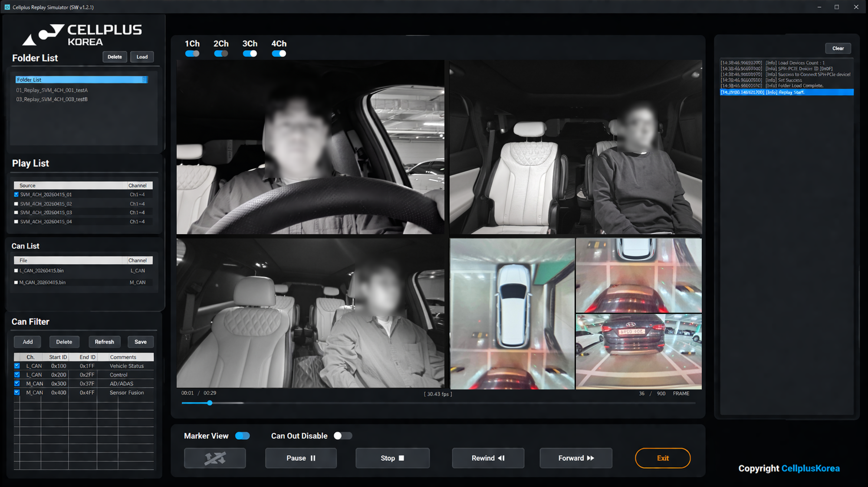Enable Can Out Disable switch

click(x=342, y=436)
